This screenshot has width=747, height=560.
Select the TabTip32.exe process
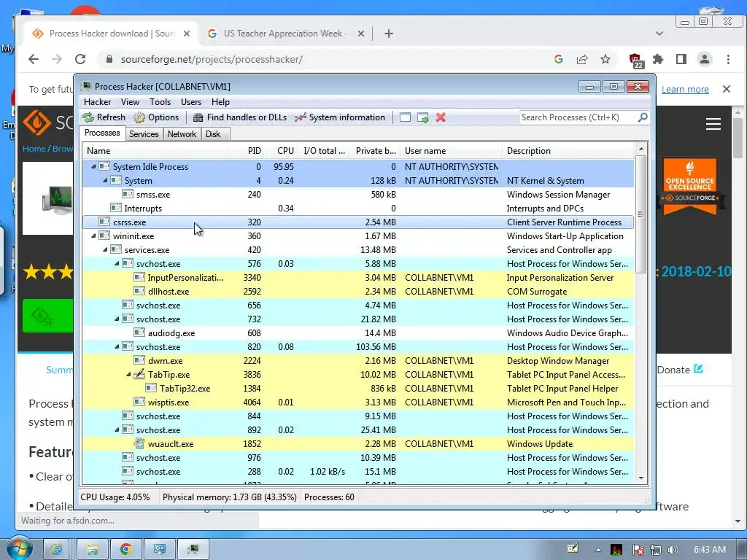(x=358, y=388)
